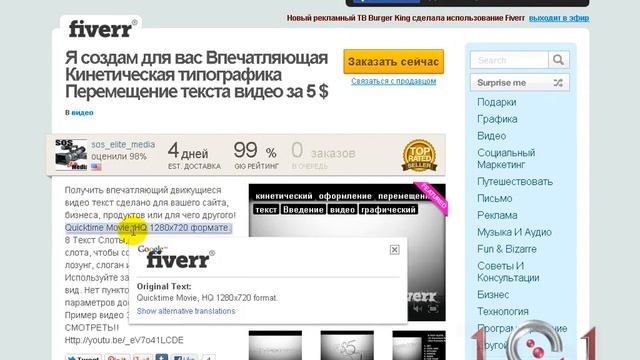Show alternative translations in popup
640x360 pixels.
(186, 311)
